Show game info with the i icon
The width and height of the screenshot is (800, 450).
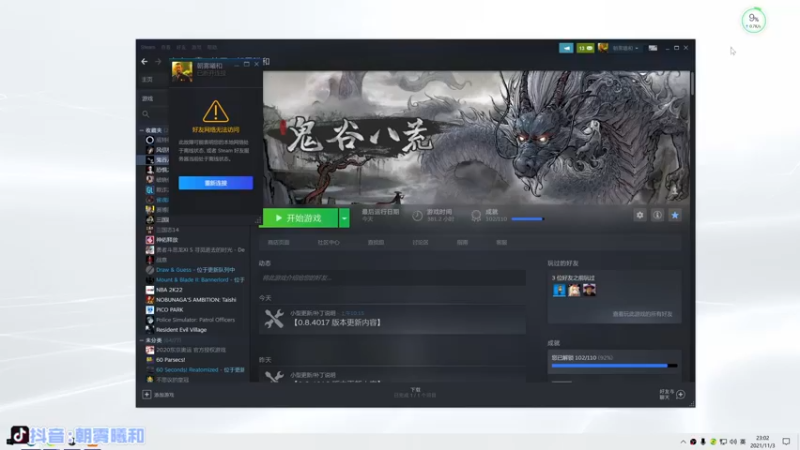[x=657, y=215]
